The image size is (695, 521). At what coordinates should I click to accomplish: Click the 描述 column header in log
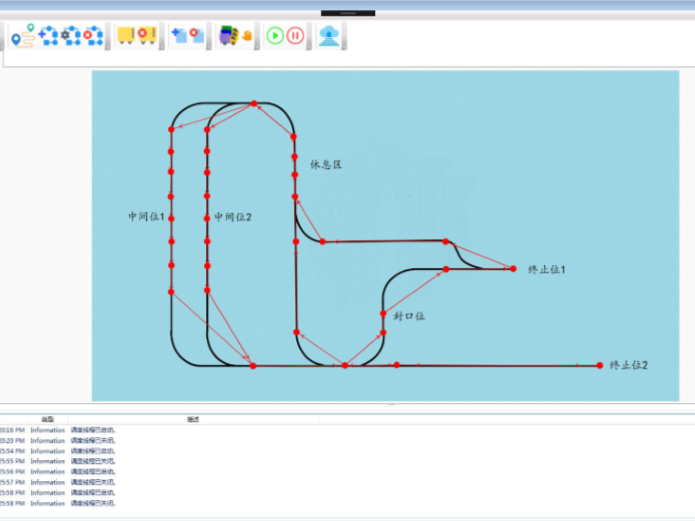193,419
